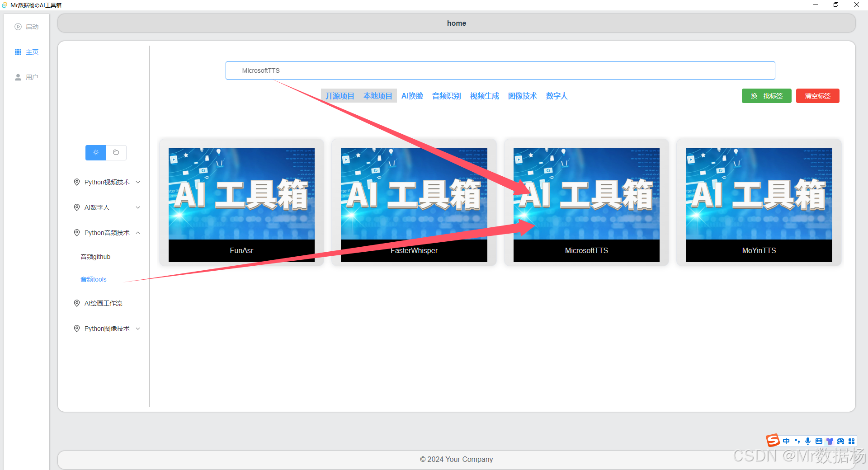Filter by the 音频识别 tag
868x470 pixels.
pos(447,96)
